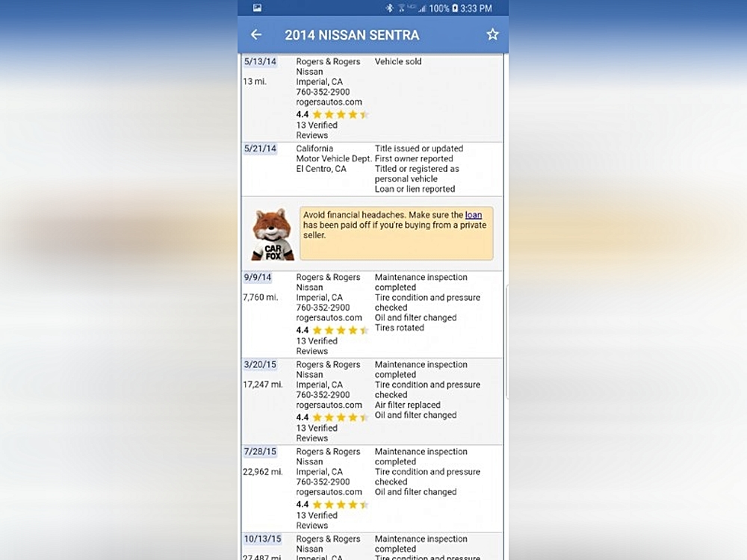Click 'Loan or lien reported' text
747x560 pixels.
(415, 189)
